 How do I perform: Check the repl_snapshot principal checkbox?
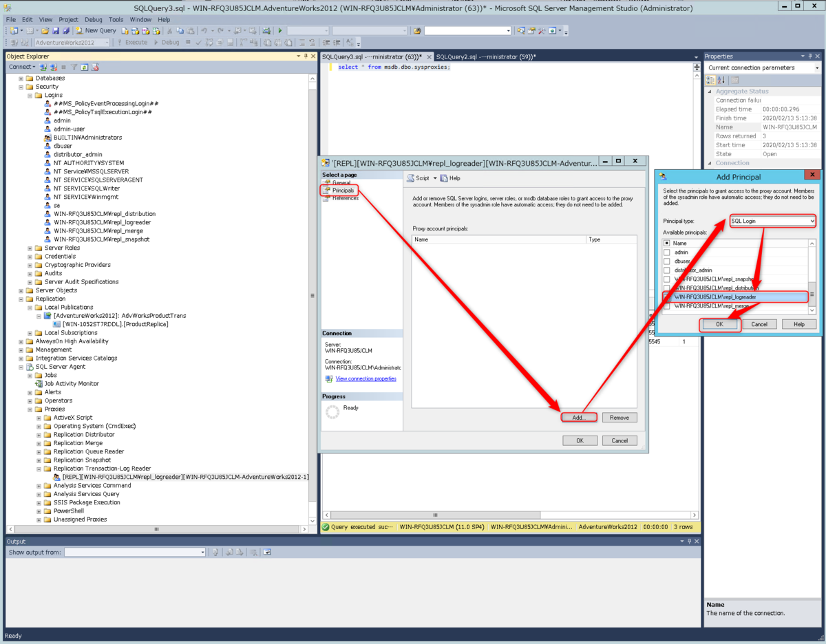(x=666, y=279)
